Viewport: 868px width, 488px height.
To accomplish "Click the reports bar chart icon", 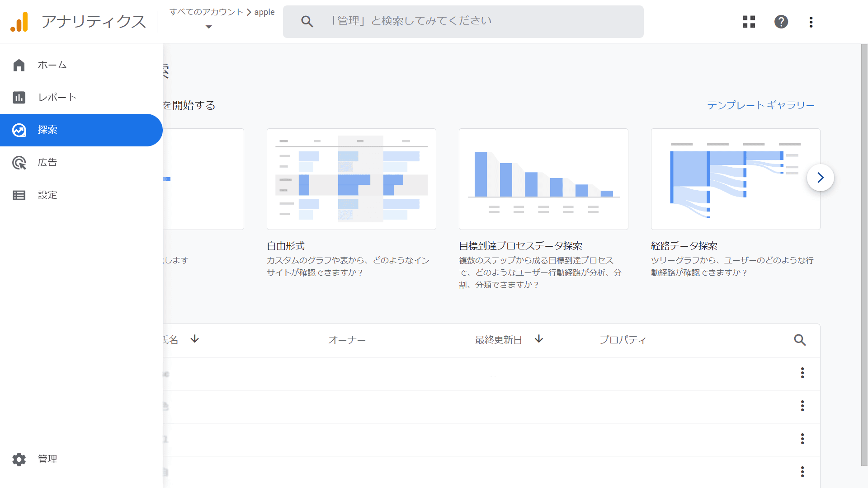I will pos(19,98).
